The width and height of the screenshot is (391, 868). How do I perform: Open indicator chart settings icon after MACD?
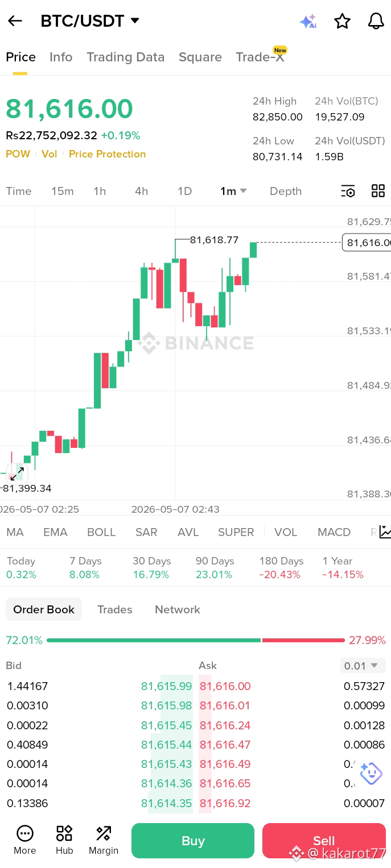point(385,532)
